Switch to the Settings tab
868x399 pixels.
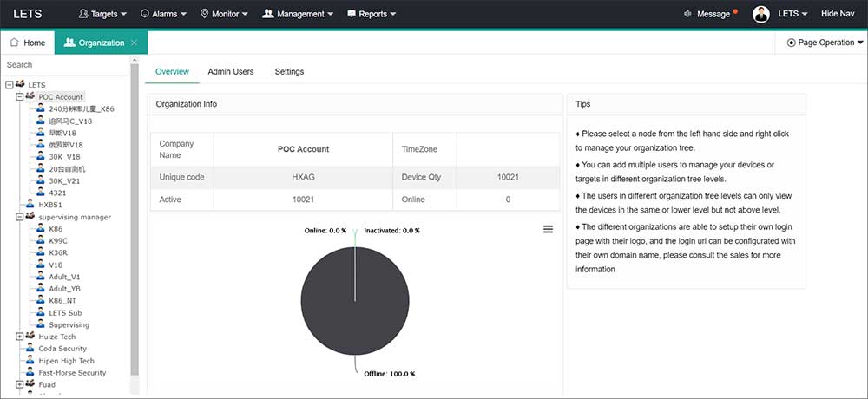[289, 71]
